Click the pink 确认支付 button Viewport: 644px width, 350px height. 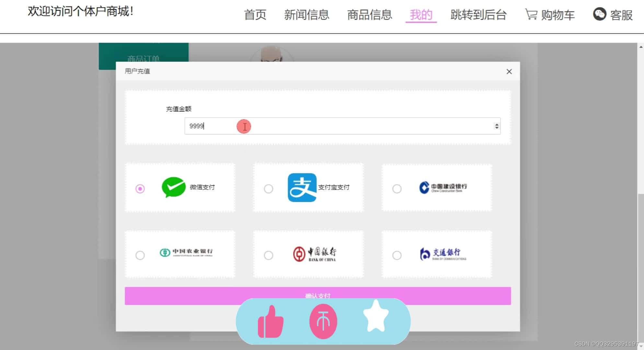(318, 296)
